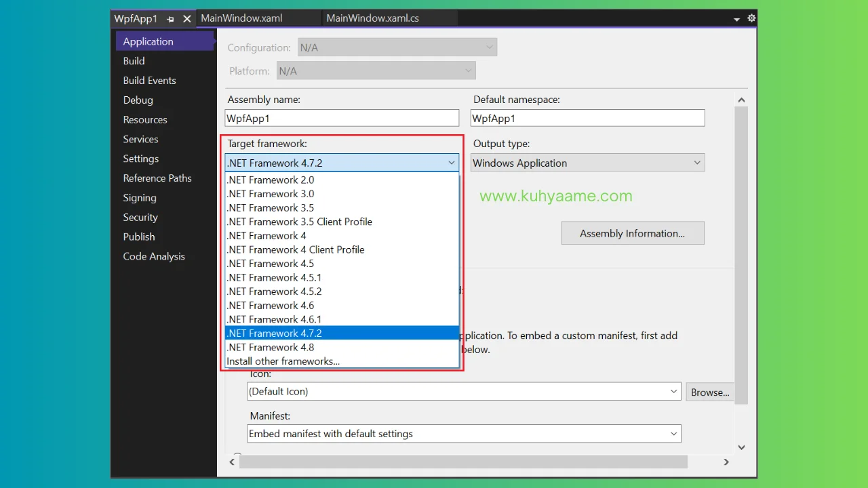The image size is (868, 488).
Task: Click the vertical scrollbar thumb
Action: coord(741,256)
